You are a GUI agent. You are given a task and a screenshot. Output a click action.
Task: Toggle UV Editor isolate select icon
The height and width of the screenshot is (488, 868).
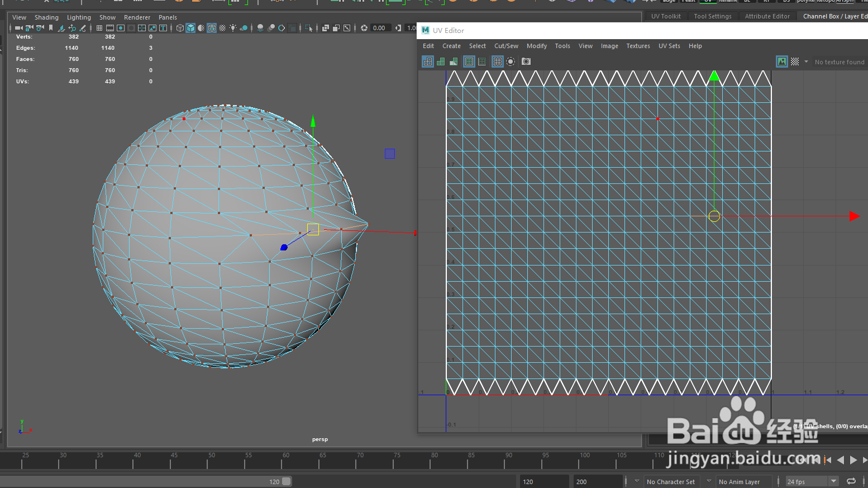(x=511, y=61)
